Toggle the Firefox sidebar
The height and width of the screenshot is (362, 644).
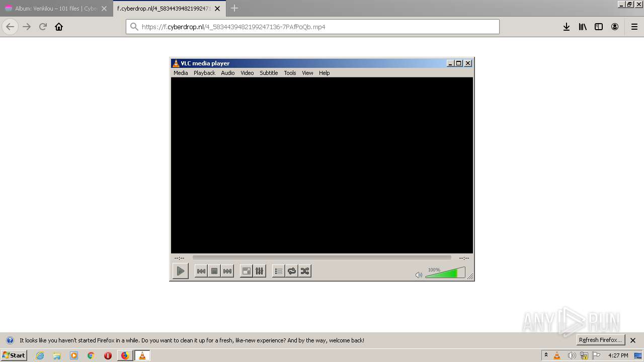pyautogui.click(x=599, y=27)
